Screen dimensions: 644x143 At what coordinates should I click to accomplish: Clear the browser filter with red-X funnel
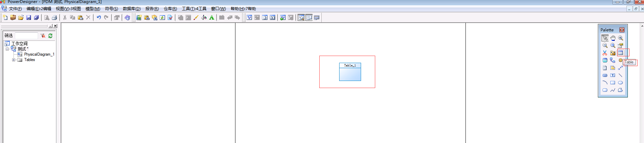43,35
